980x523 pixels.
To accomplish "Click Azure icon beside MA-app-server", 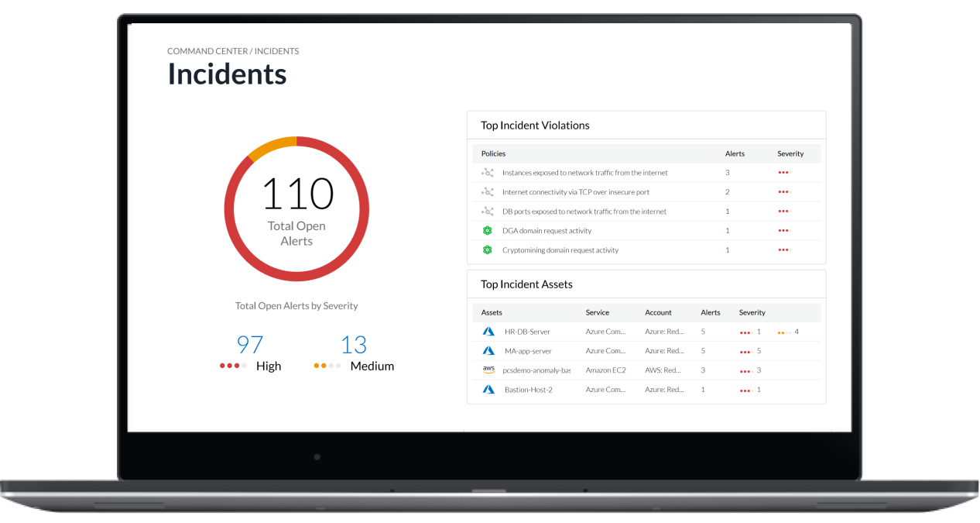I will point(488,351).
